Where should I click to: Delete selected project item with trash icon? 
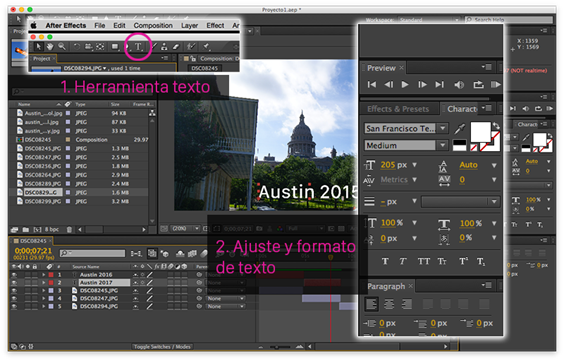pyautogui.click(x=69, y=229)
